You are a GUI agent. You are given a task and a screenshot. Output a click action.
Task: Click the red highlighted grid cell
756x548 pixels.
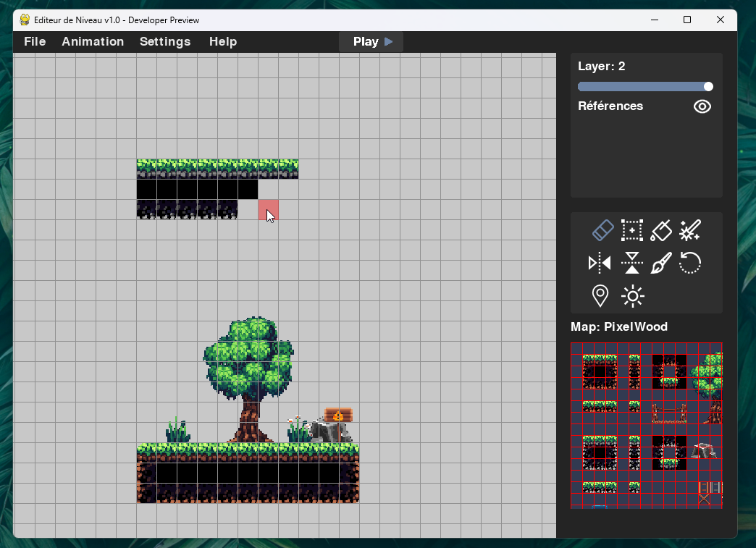coord(268,210)
